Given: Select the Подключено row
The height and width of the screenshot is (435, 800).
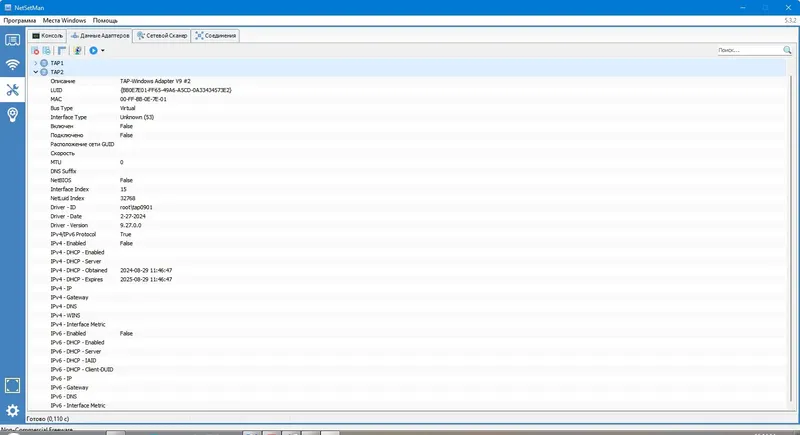Looking at the screenshot, I should click(x=408, y=135).
